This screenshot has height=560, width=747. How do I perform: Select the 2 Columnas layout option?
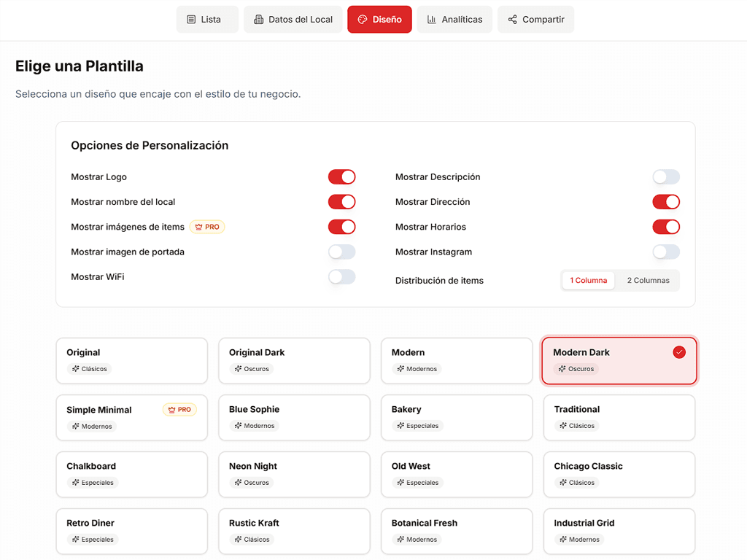tap(648, 281)
